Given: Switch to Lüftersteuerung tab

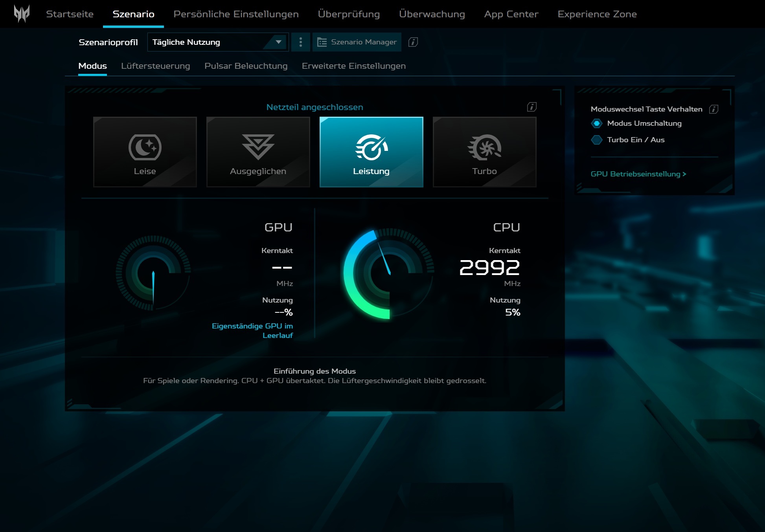Looking at the screenshot, I should click(x=155, y=66).
